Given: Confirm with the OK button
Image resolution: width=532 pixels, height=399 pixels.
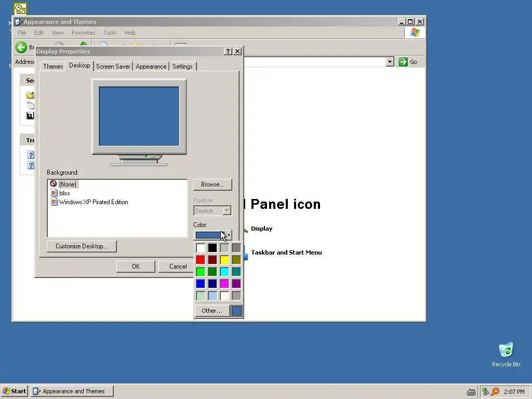Looking at the screenshot, I should 136,267.
